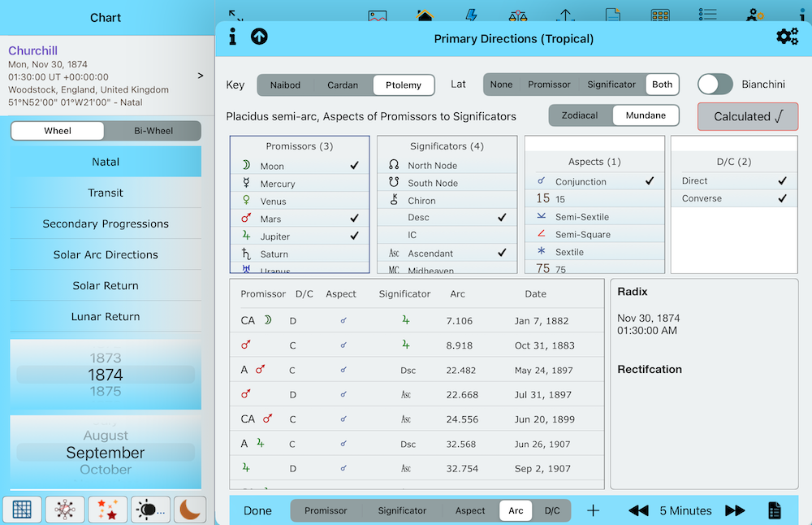Step back 5 minutes with rewind arrows
This screenshot has height=525, width=812.
[x=638, y=510]
